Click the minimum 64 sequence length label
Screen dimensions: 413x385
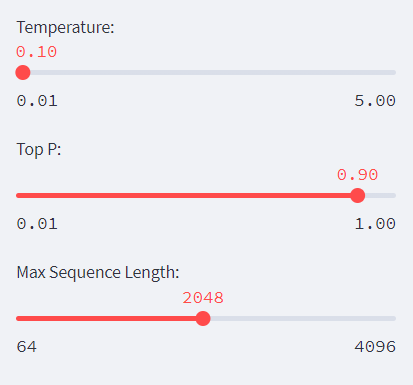(x=27, y=347)
